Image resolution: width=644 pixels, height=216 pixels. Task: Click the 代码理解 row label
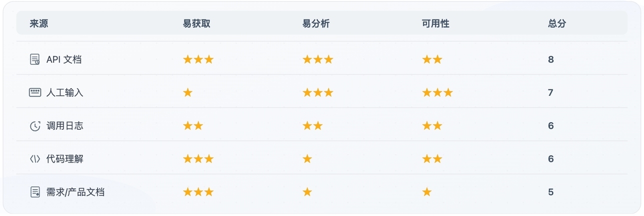(x=65, y=159)
